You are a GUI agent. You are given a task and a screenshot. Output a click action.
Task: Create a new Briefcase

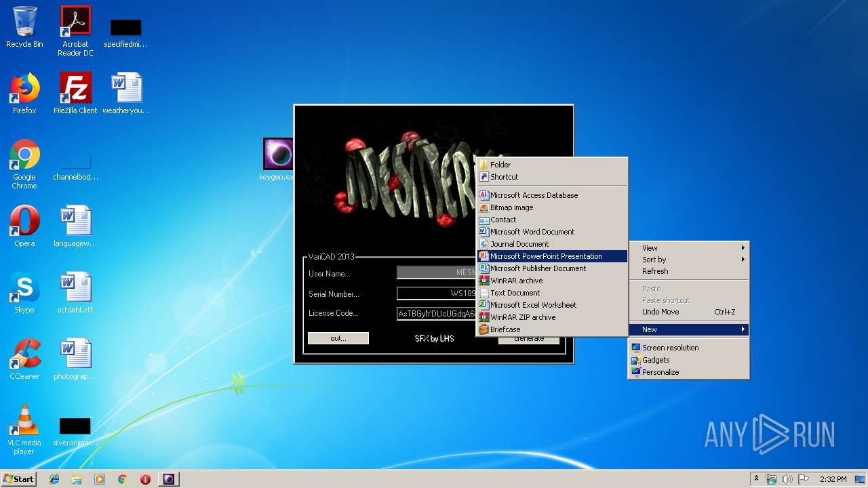[x=552, y=329]
